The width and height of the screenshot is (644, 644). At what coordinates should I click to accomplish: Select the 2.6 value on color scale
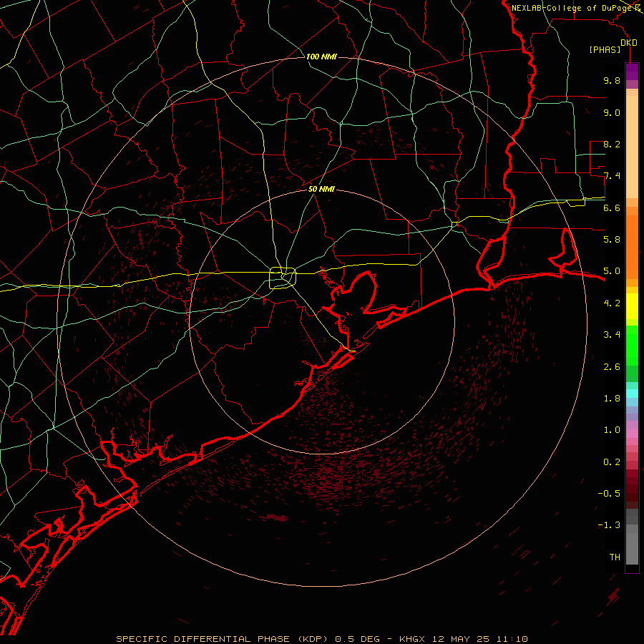click(612, 367)
